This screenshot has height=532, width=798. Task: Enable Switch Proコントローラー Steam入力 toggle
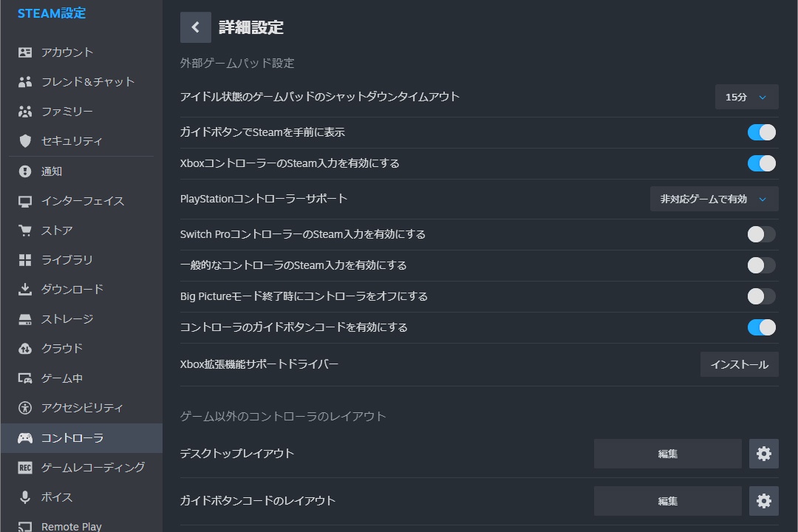761,234
